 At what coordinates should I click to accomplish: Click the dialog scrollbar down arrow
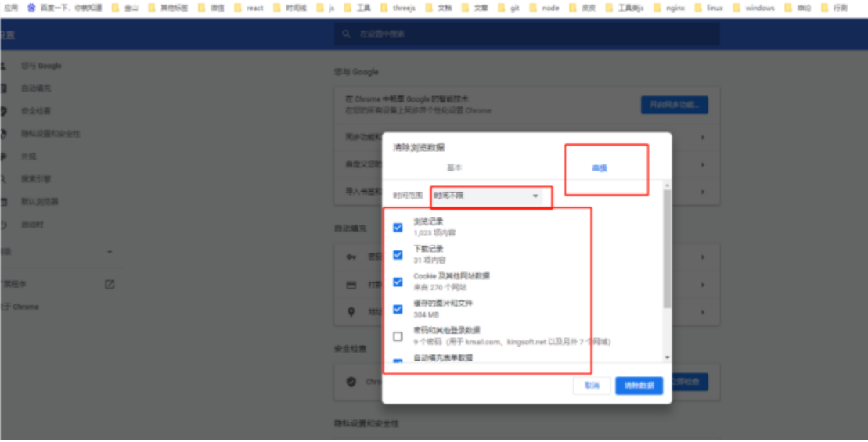pos(667,358)
